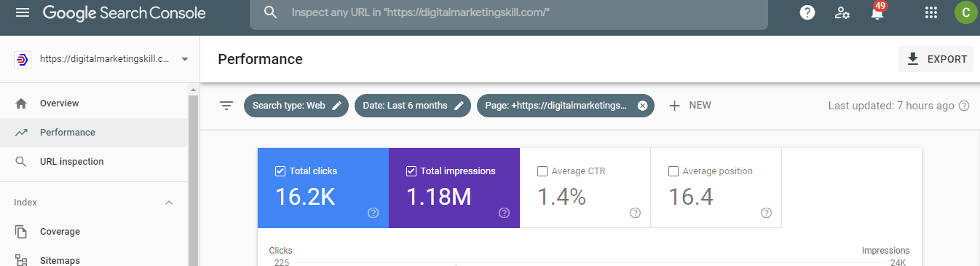Viewport: 980px width, 266px height.
Task: Open the Date: Last 6 months filter
Action: click(413, 106)
